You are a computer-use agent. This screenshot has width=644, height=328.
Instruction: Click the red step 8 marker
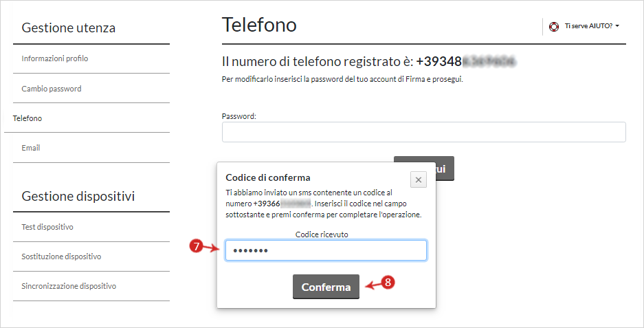[x=388, y=283]
